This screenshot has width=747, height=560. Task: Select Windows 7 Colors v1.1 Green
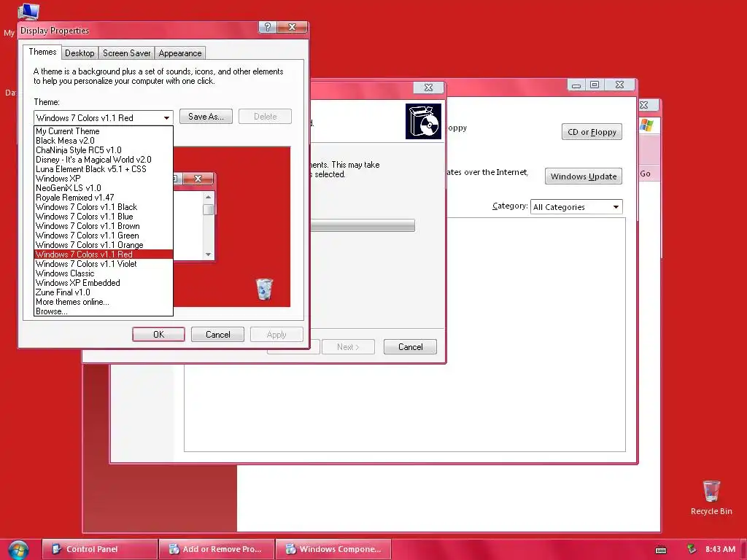click(x=104, y=236)
